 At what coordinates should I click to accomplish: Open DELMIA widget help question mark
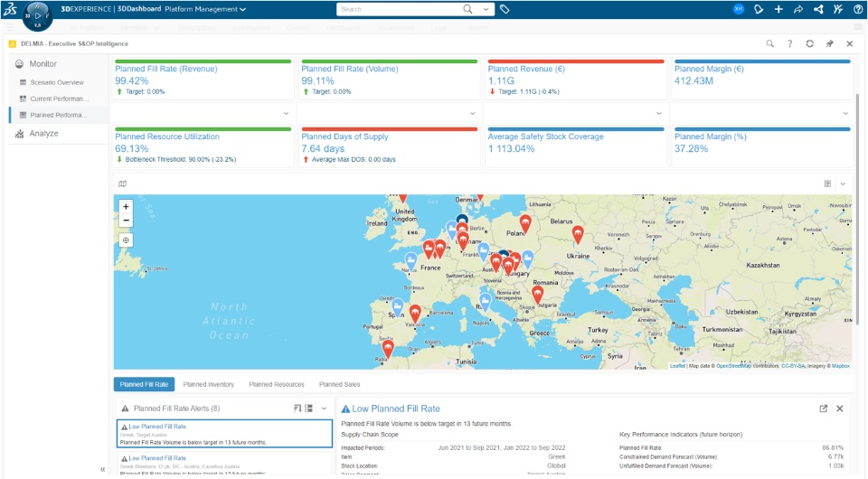click(x=790, y=43)
